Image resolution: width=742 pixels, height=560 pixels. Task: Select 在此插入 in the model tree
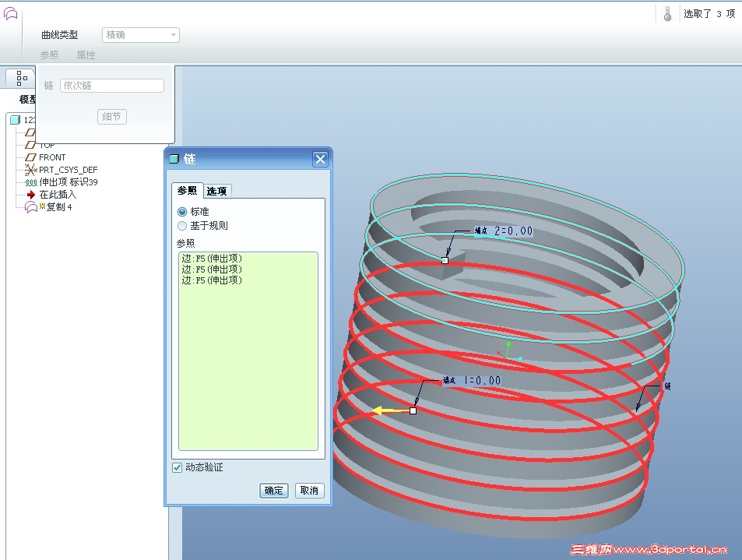click(x=58, y=195)
